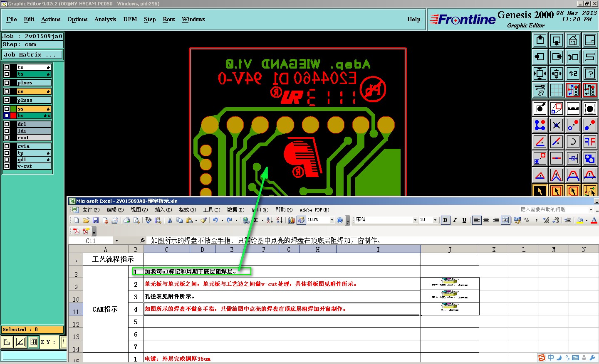Select the black arrow selection tool

pyautogui.click(x=540, y=191)
